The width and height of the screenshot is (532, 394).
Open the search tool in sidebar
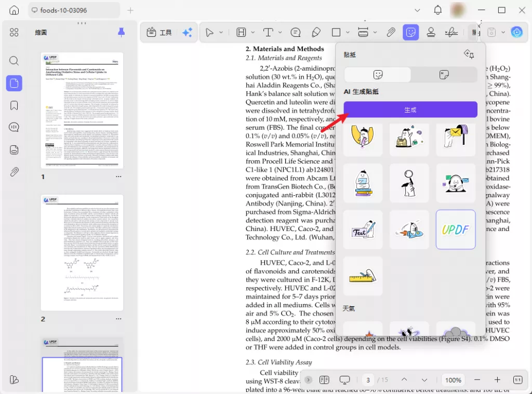14,61
